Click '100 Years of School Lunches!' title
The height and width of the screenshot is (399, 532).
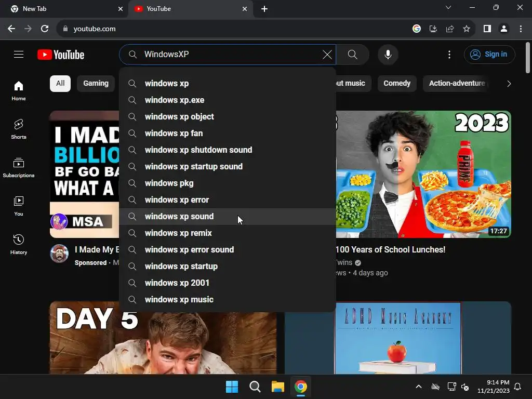pos(390,250)
